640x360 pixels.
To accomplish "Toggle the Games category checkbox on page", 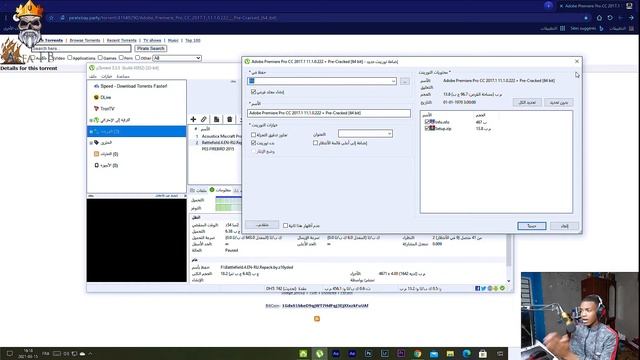I will 100,58.
